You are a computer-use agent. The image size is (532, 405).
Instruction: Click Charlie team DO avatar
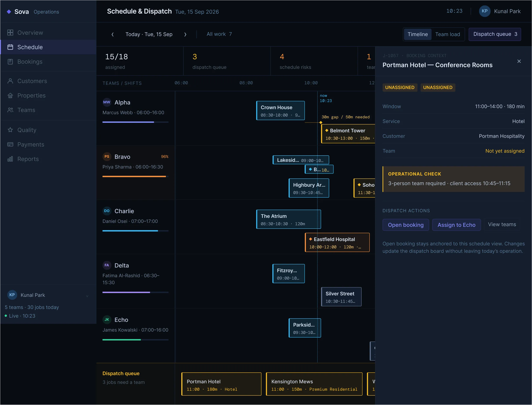(x=107, y=211)
